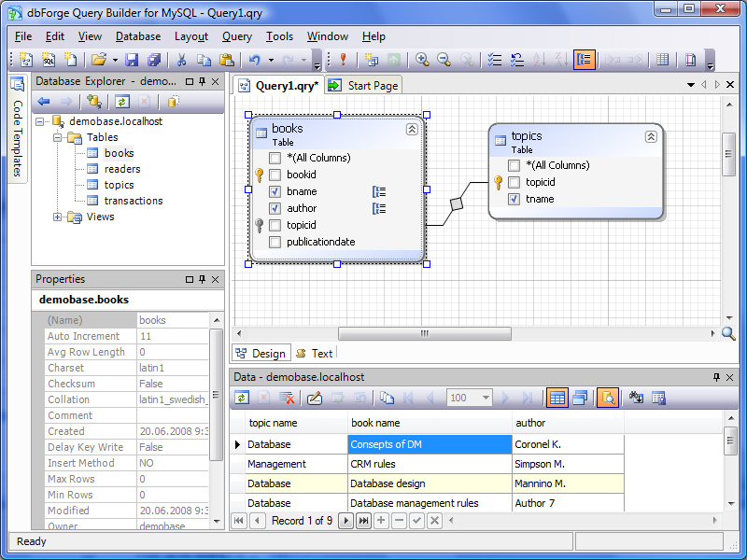Screen dimensions: 747x560
Task: Uncheck the bname column checkbox
Action: (x=275, y=191)
